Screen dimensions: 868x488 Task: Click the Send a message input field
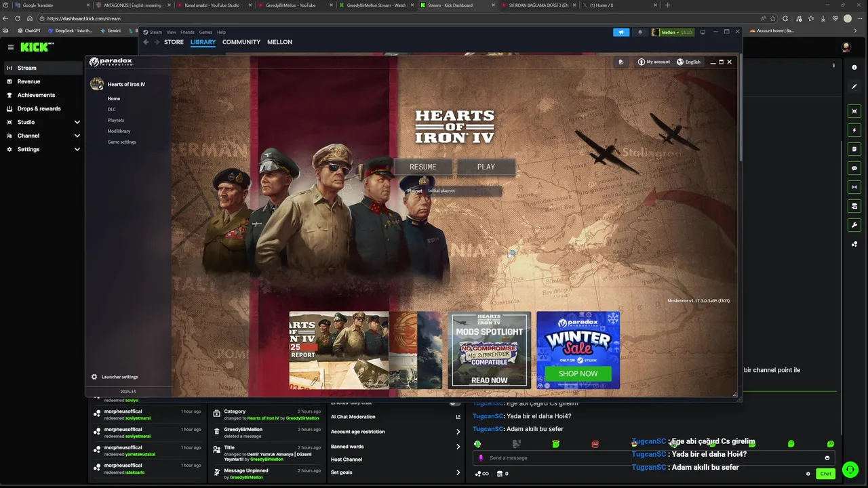(x=654, y=458)
